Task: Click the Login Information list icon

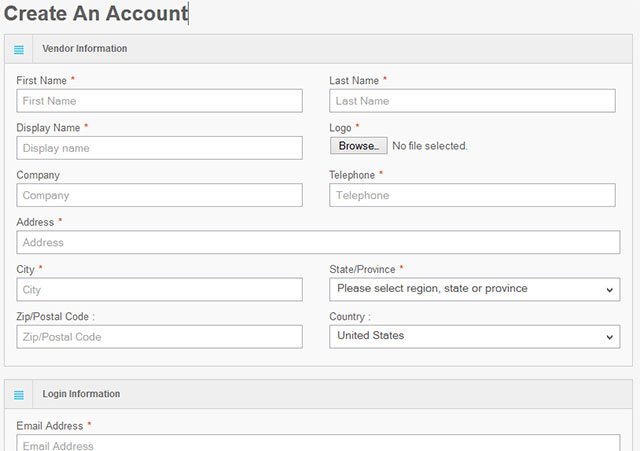Action: click(19, 395)
